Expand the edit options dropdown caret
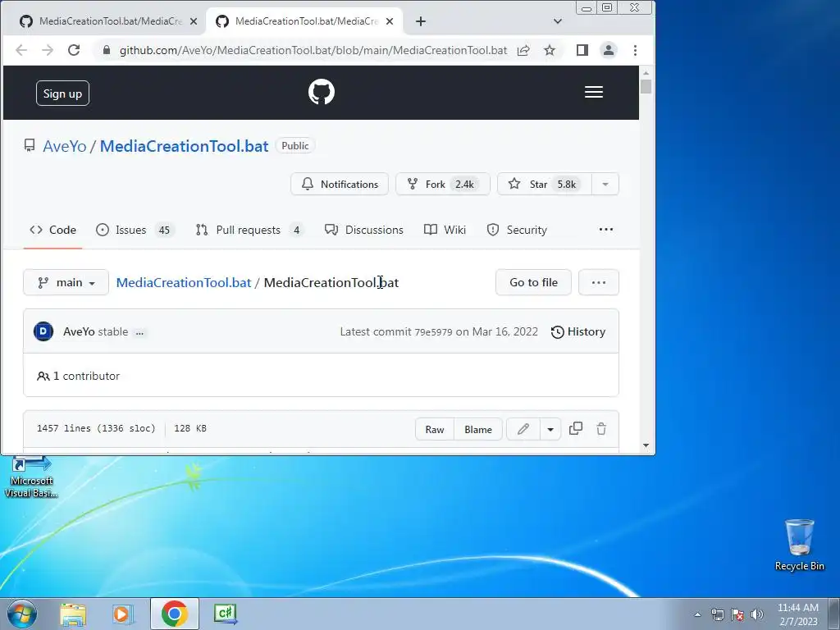 coord(550,429)
